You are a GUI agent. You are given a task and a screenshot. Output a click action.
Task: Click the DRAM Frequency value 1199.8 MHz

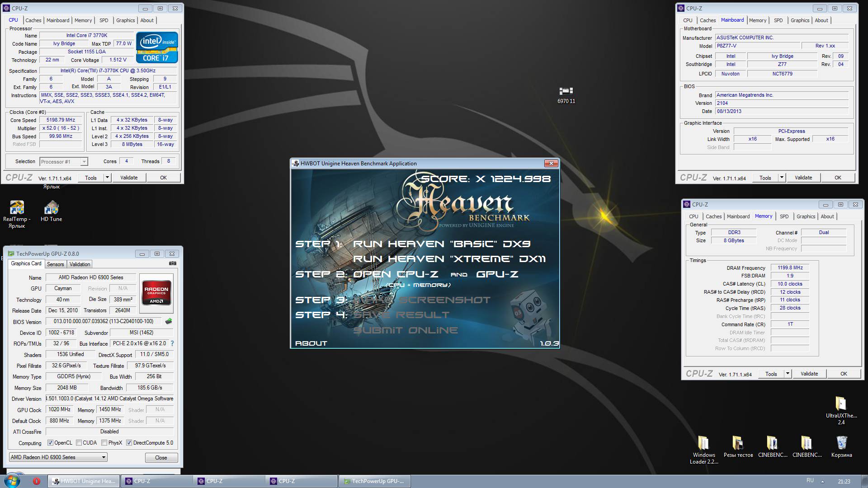pyautogui.click(x=790, y=268)
